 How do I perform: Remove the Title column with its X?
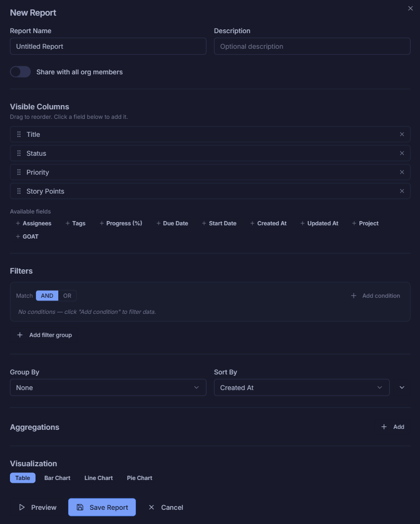point(402,134)
